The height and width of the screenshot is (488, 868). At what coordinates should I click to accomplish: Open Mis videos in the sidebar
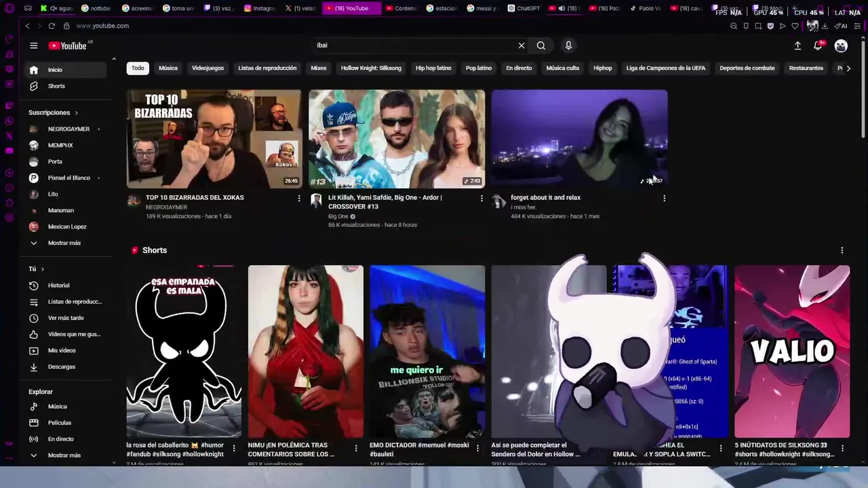(x=66, y=350)
